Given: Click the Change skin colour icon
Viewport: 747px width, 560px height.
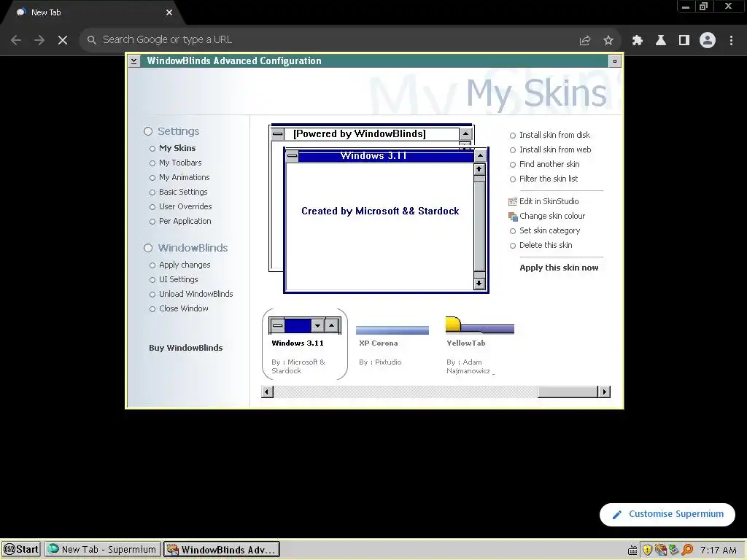Looking at the screenshot, I should [x=513, y=216].
